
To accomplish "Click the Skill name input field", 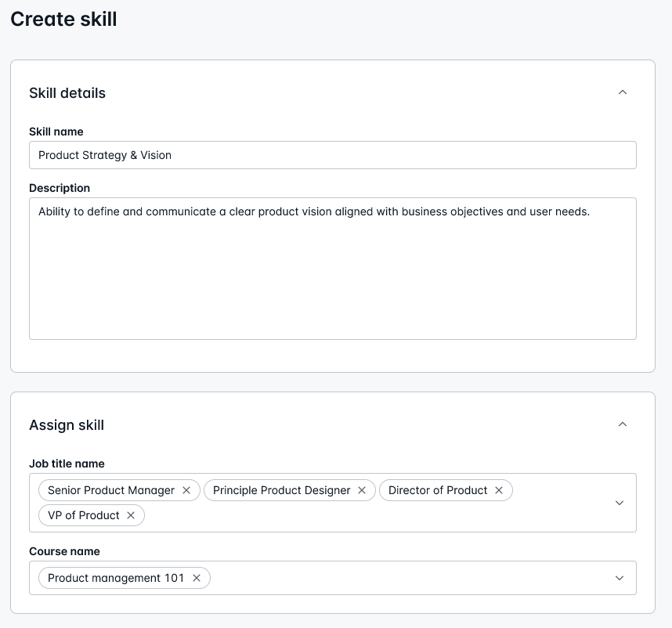I will click(x=333, y=155).
